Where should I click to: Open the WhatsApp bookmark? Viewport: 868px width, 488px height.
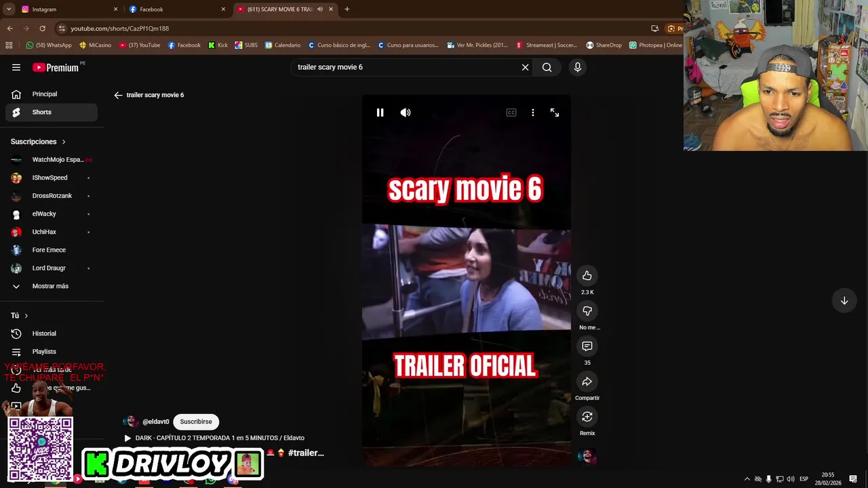[49, 45]
